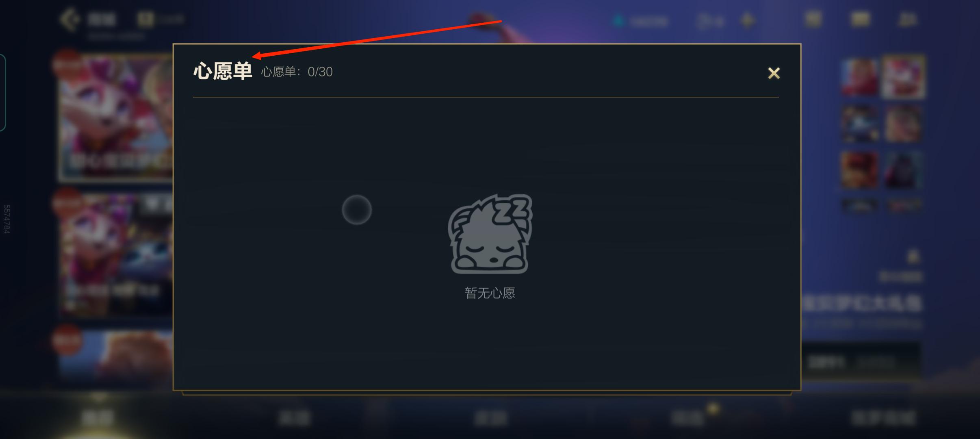Tap the blurred back arrow top-left
The image size is (980, 439).
tap(69, 20)
